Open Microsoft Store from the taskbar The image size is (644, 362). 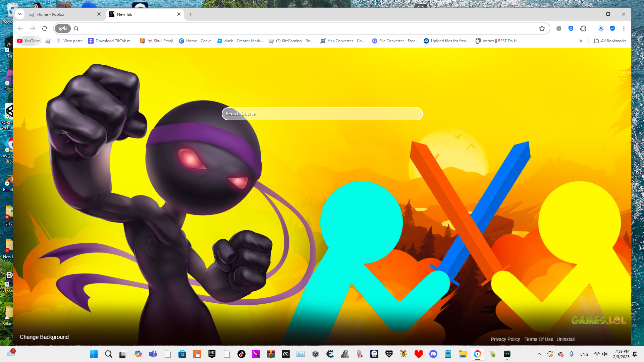coord(182,354)
